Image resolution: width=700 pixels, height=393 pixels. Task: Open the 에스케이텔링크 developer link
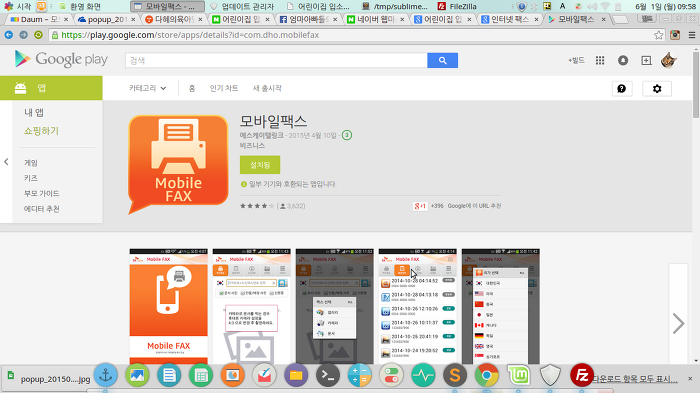click(x=262, y=135)
